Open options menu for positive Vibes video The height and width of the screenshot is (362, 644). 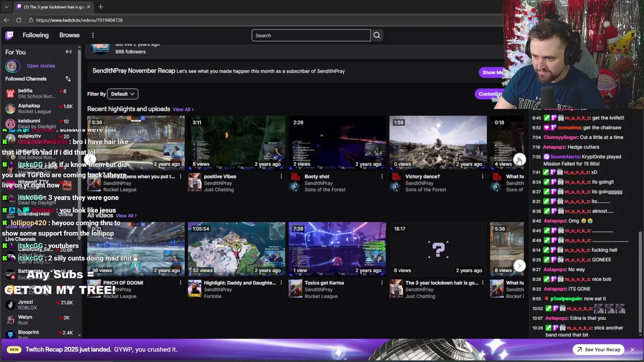click(x=281, y=176)
